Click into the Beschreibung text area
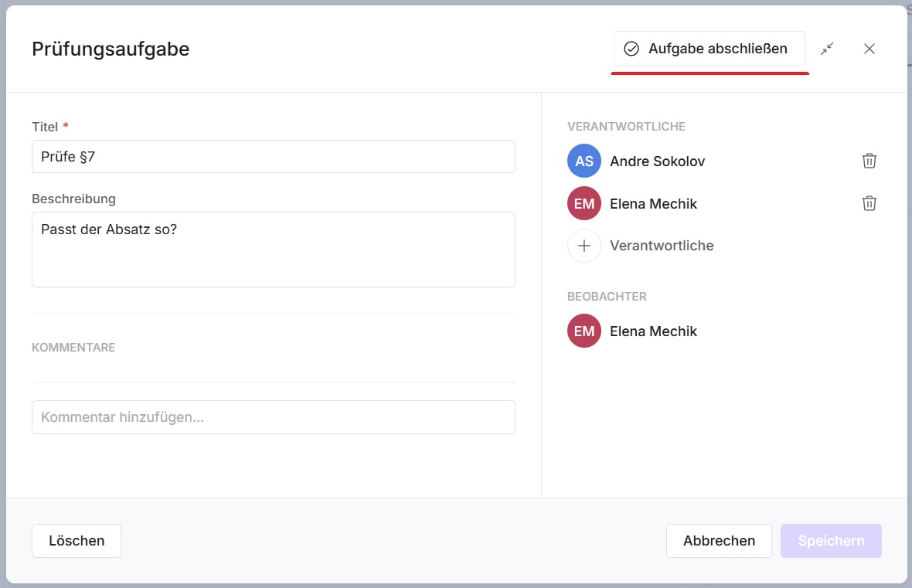The height and width of the screenshot is (588, 912). coord(273,249)
